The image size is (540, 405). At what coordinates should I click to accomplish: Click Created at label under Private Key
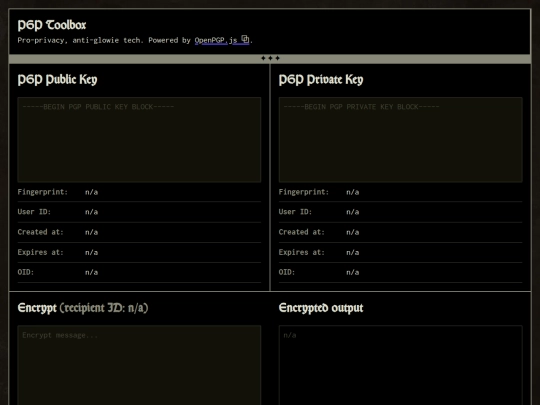pos(301,232)
